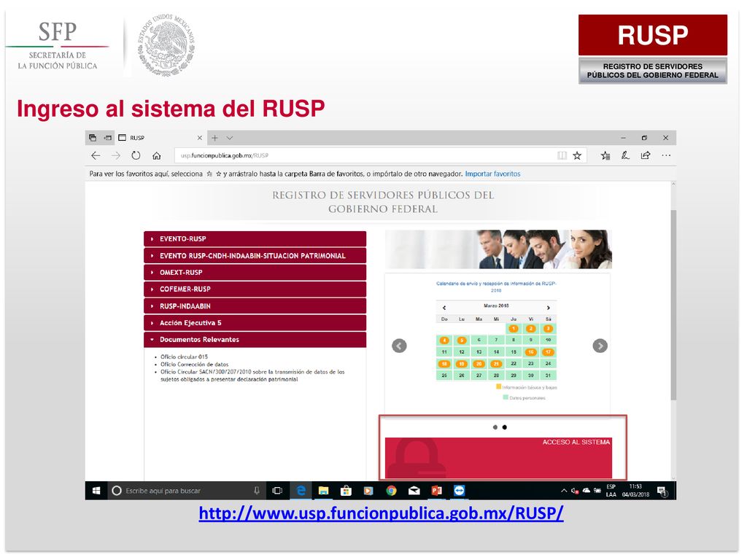This screenshot has width=747, height=560.
Task: Open the www.usp.funcionpublica.gob.mx/RUSP/ hyperlink
Action: click(x=381, y=513)
